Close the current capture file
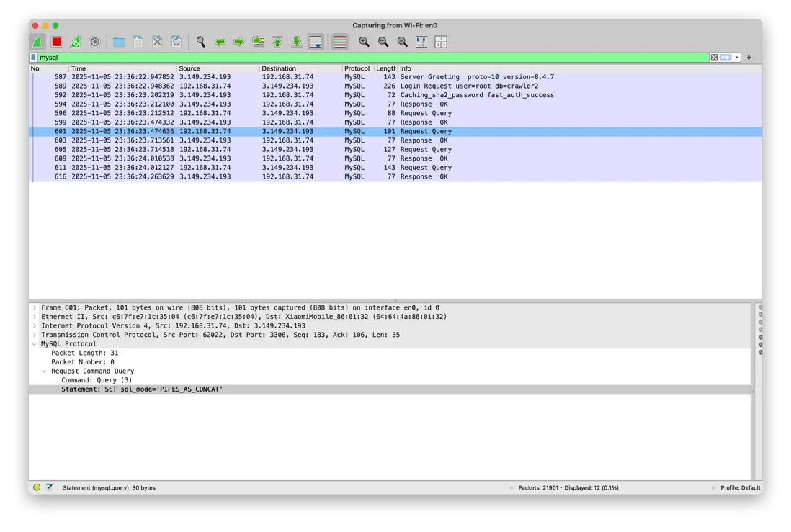Viewport: 791px width, 532px height. (x=157, y=42)
